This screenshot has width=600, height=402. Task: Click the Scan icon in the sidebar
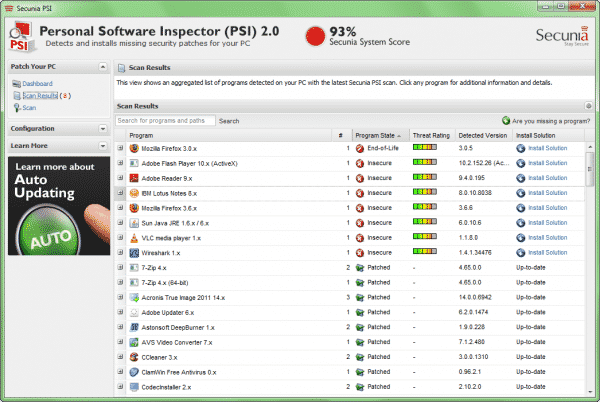pos(16,107)
